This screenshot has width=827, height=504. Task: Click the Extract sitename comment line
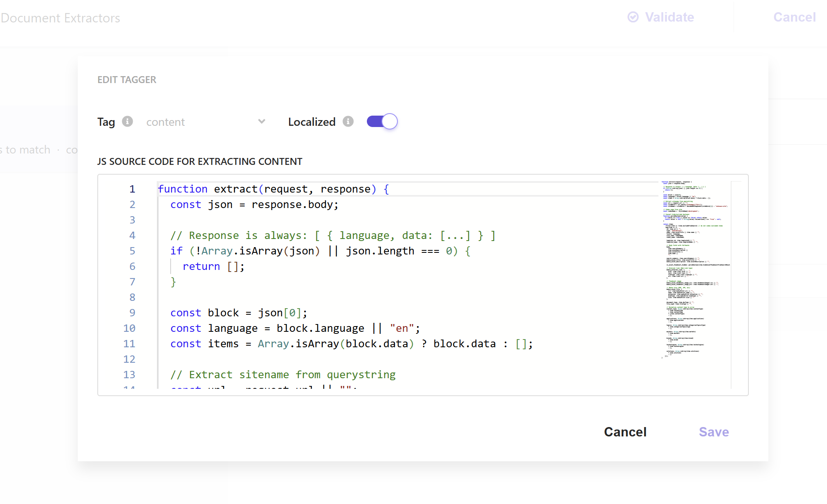[283, 375]
